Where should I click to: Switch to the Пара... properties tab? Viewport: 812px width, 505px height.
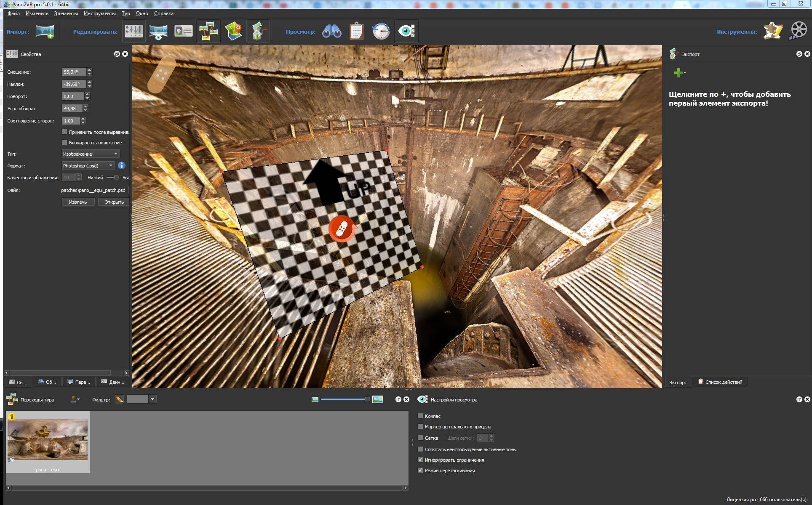(x=79, y=382)
